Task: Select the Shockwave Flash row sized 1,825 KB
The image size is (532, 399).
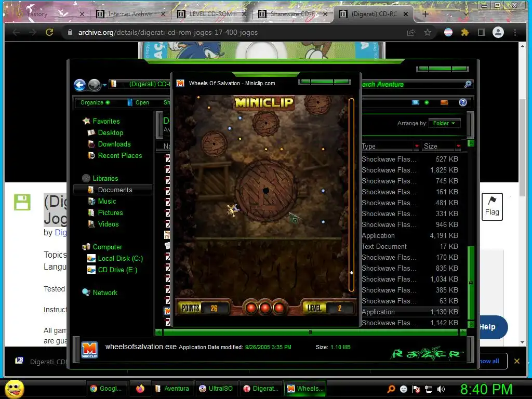Action: (410, 170)
